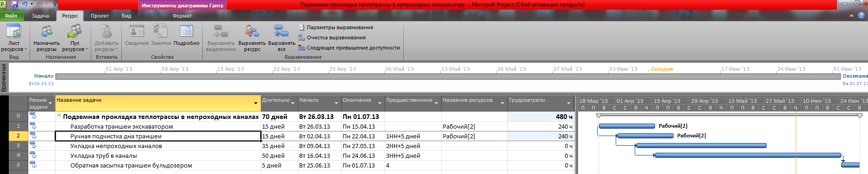Viewport: 868px width, 174px height.
Task: Collapse the ribbon with the caret icon
Action: click(x=851, y=15)
